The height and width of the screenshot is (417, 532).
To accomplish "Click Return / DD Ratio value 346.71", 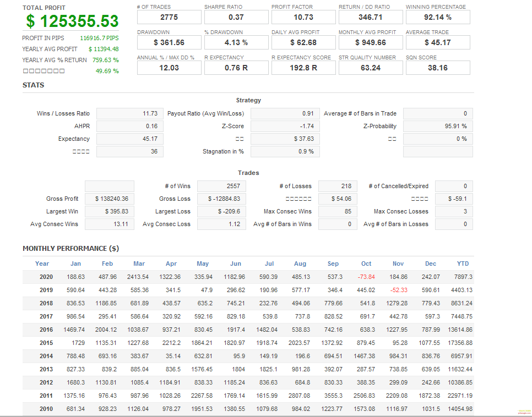I will [x=371, y=17].
